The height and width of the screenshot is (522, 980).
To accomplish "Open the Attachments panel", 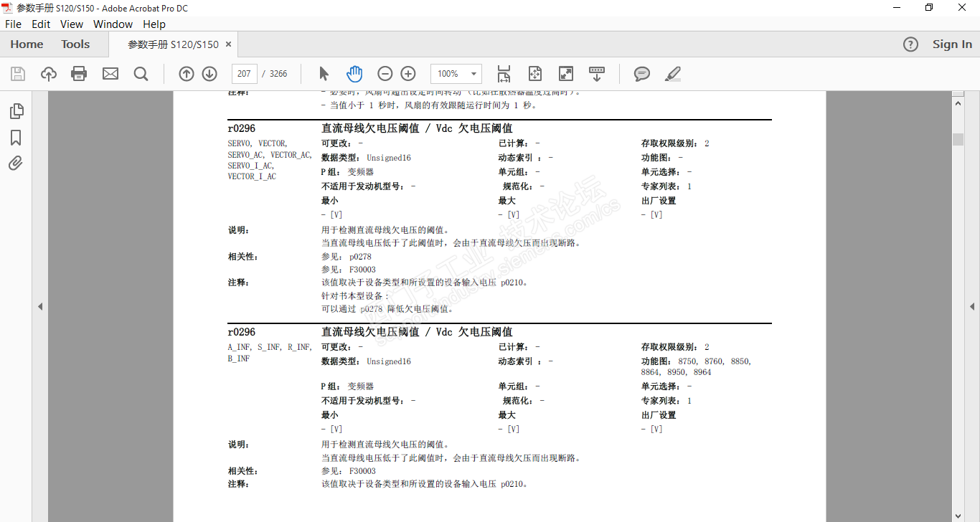I will [x=16, y=163].
